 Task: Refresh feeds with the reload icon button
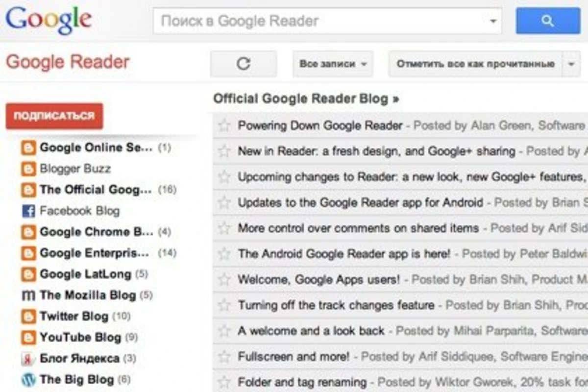[x=244, y=64]
